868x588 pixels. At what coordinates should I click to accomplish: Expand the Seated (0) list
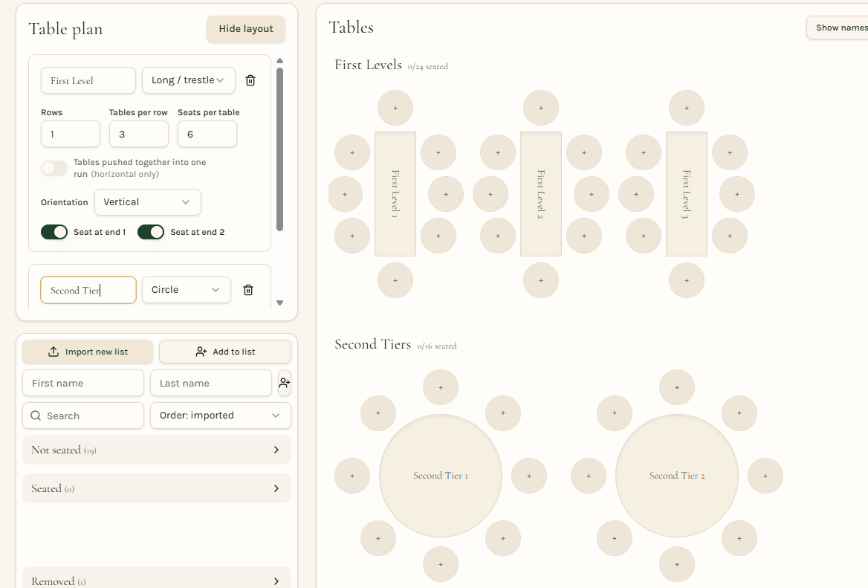tap(157, 488)
